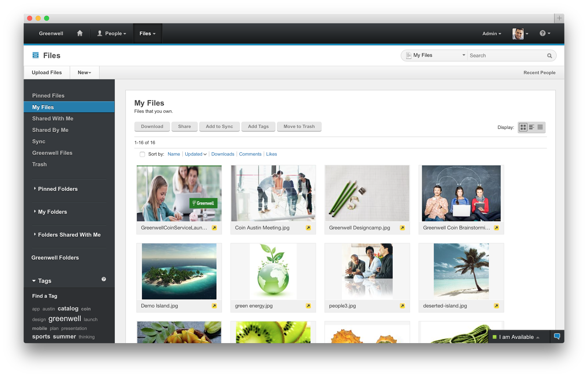Click the Greenwell brand link
This screenshot has height=377, width=588.
pos(51,33)
